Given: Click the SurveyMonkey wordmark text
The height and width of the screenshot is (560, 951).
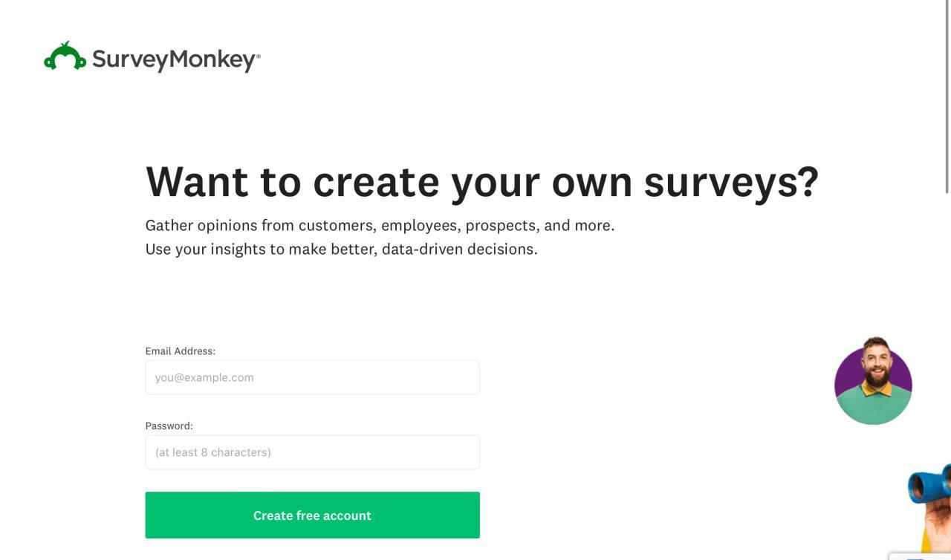Looking at the screenshot, I should click(175, 59).
